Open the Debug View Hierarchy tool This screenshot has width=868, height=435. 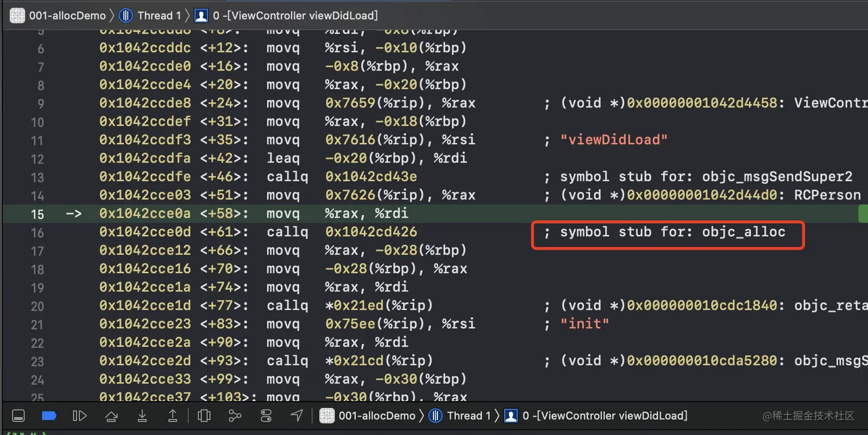tap(204, 415)
